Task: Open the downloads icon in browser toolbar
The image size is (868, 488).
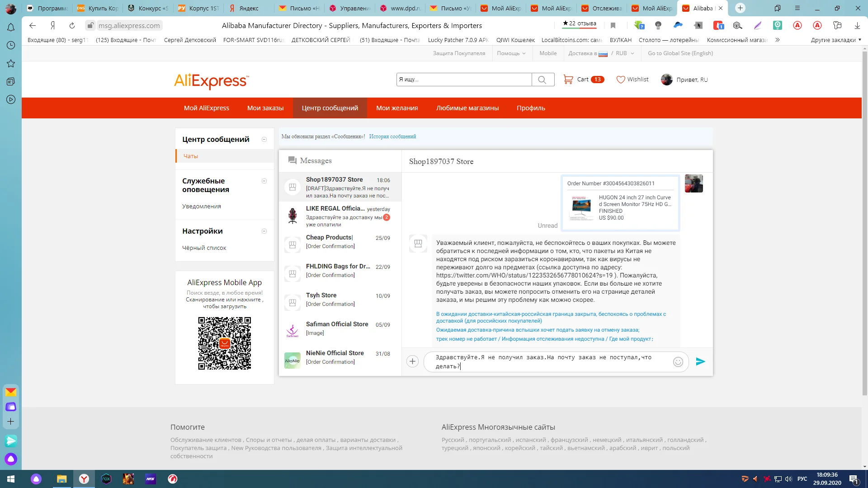Action: tap(857, 26)
